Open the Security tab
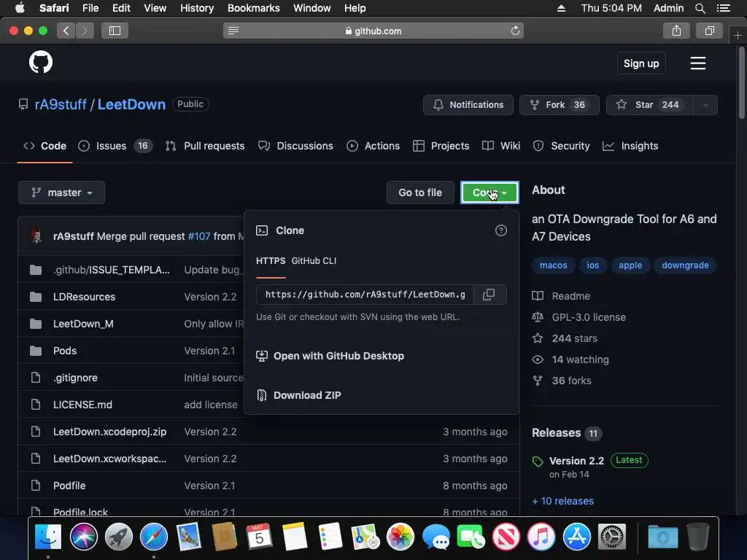 tap(561, 146)
